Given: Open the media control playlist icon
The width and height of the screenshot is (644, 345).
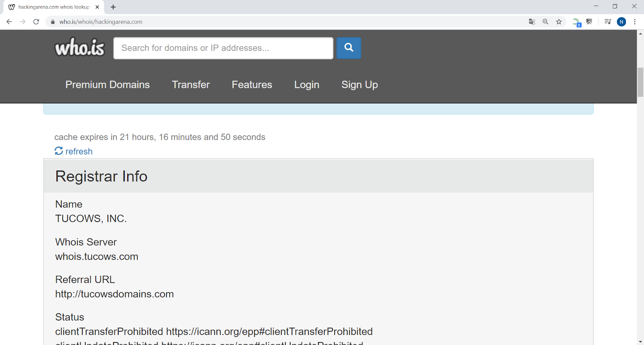Looking at the screenshot, I should [x=608, y=22].
